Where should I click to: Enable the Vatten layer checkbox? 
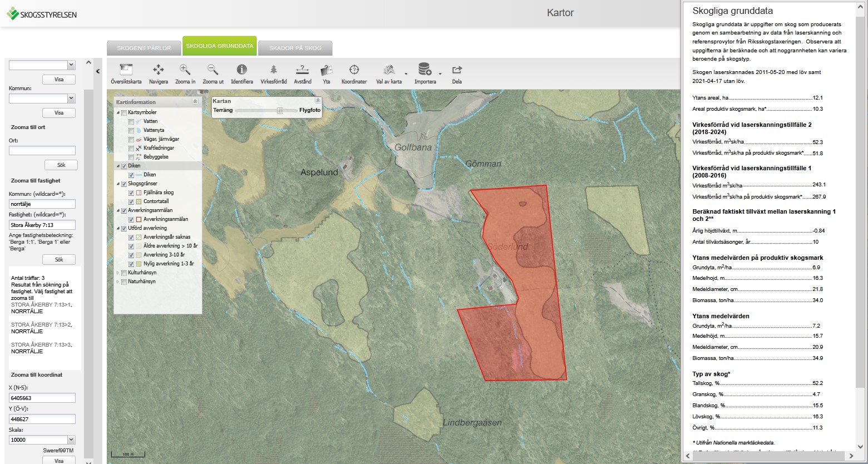pos(131,121)
